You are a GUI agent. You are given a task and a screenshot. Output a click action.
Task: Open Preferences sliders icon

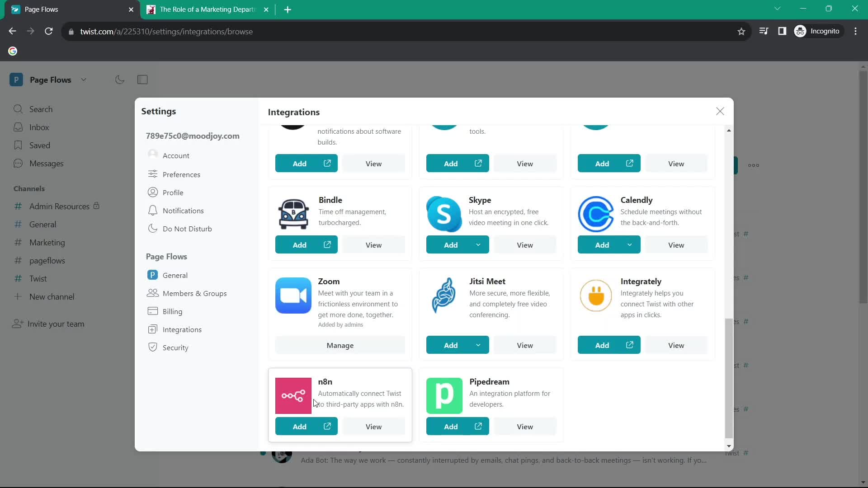[153, 174]
